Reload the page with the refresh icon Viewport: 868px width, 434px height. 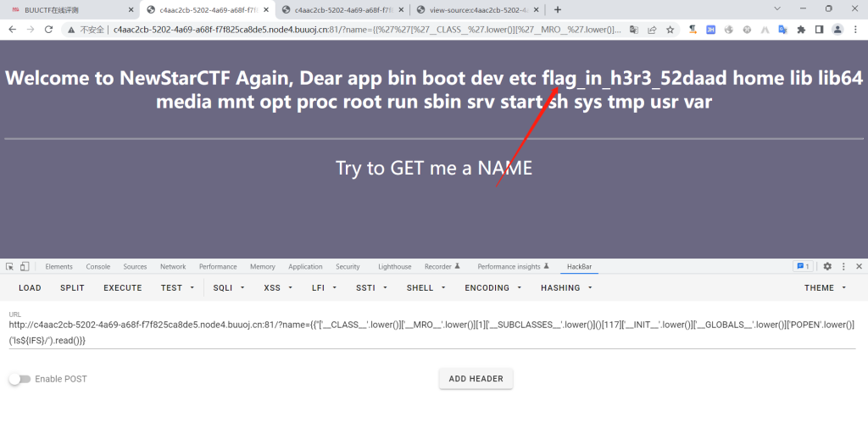(x=48, y=29)
